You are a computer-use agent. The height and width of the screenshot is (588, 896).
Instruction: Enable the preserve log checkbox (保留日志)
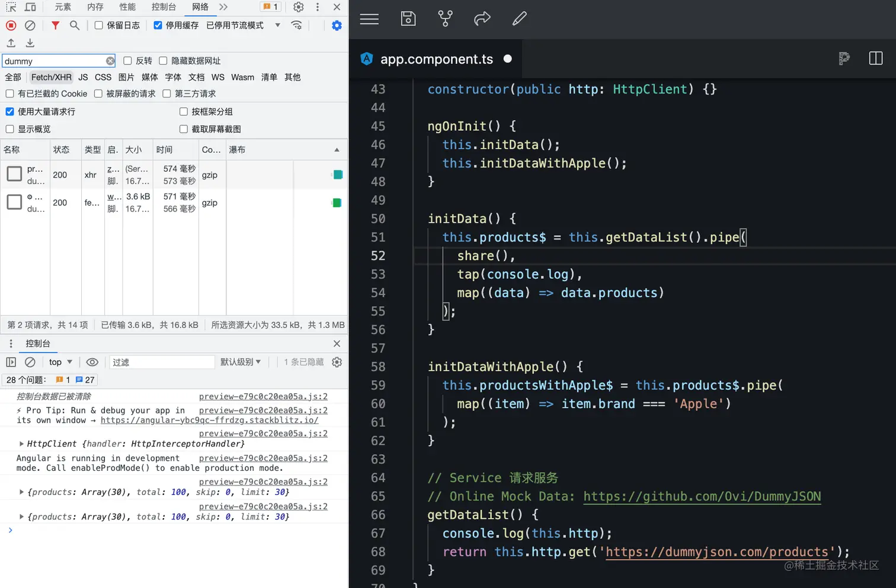[x=99, y=25]
